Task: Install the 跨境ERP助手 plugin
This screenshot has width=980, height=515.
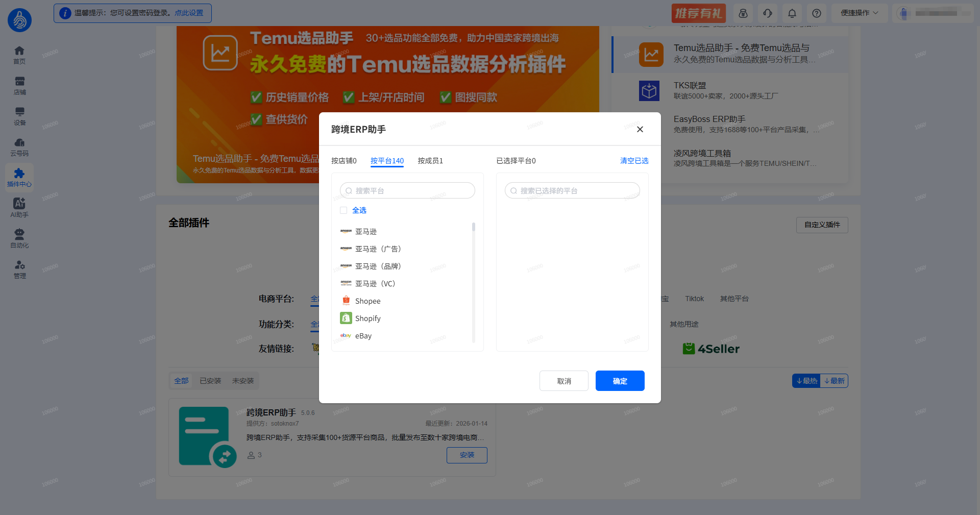Action: click(x=467, y=455)
